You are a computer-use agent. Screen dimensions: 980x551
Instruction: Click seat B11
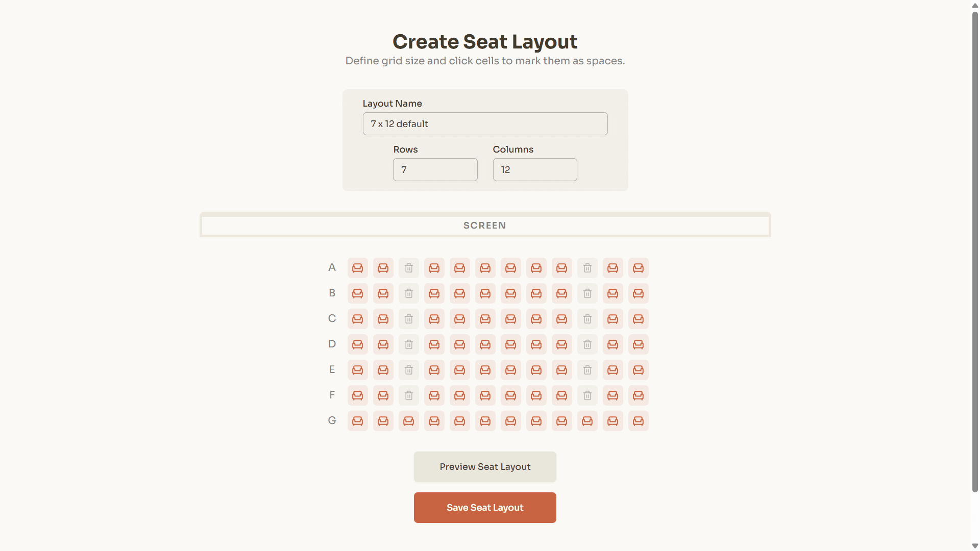pos(612,293)
